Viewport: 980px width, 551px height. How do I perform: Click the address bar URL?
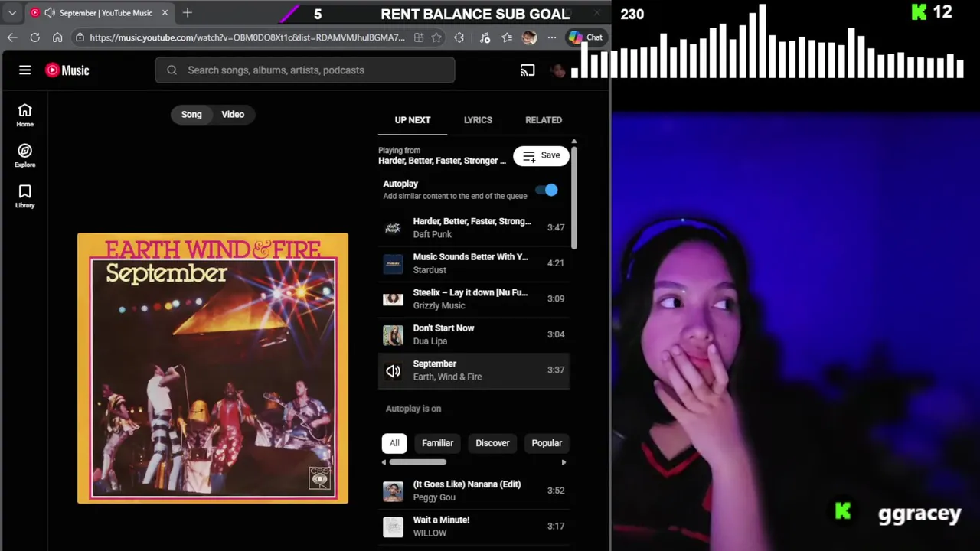[247, 37]
